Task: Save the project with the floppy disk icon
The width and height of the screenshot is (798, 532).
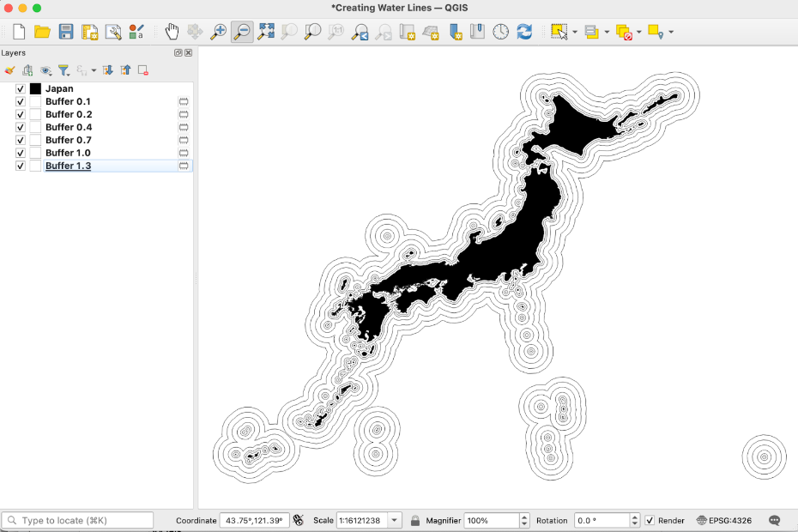Action: click(x=66, y=32)
